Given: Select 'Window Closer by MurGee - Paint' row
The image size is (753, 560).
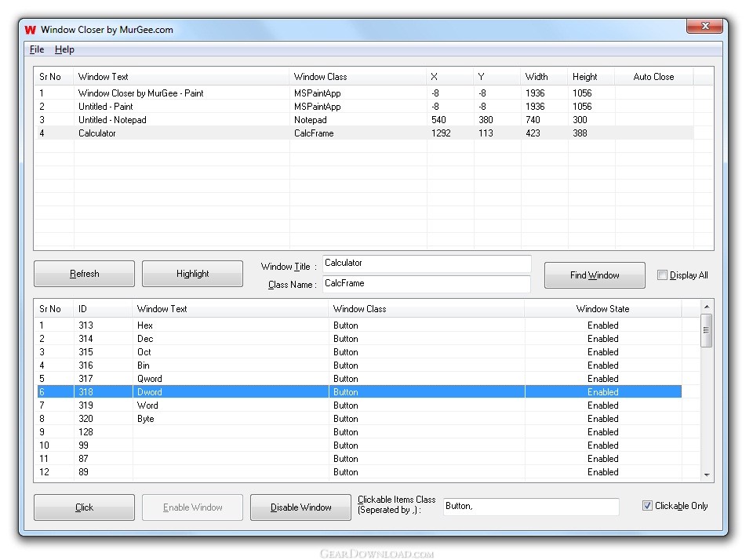Looking at the screenshot, I should (x=365, y=93).
